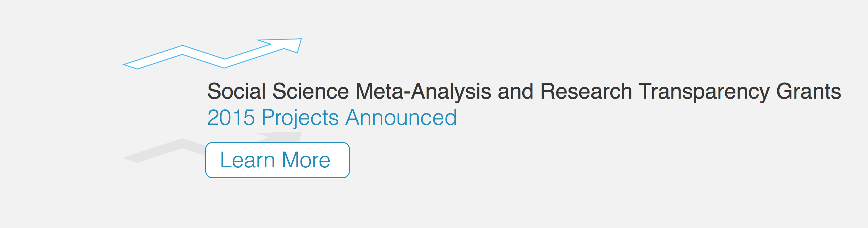Click the word "Science" in the heading

coord(310,91)
